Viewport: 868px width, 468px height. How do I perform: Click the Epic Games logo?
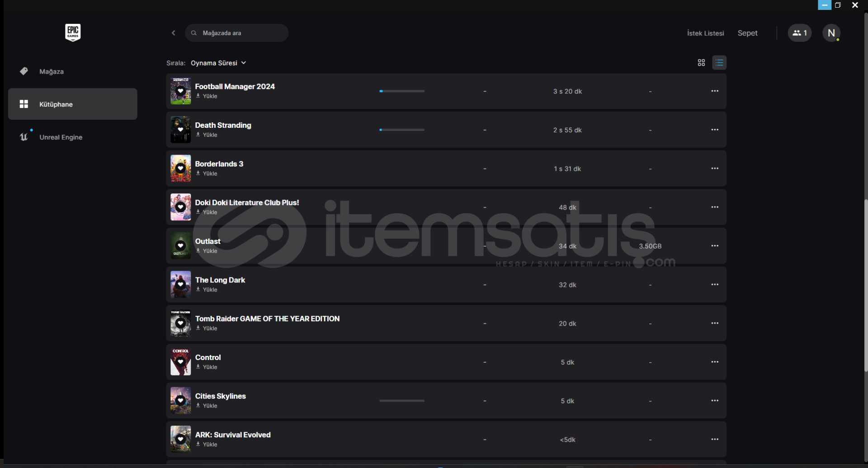coord(73,33)
